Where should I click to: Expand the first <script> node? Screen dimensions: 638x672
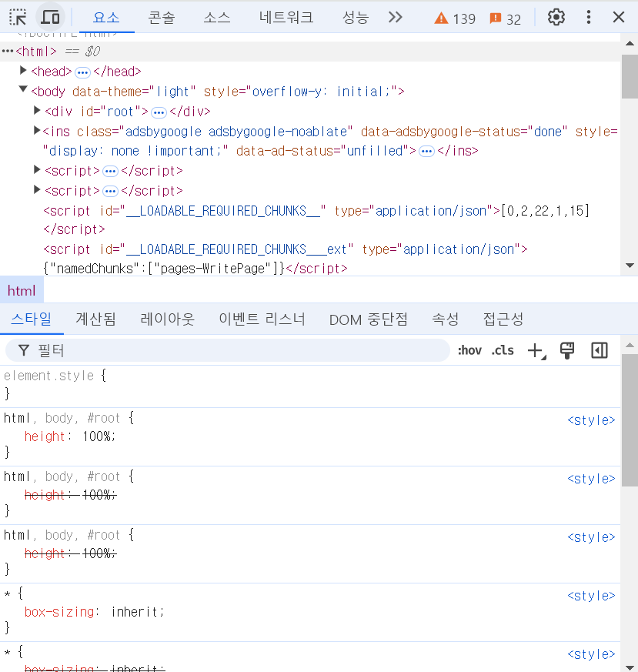[37, 169]
